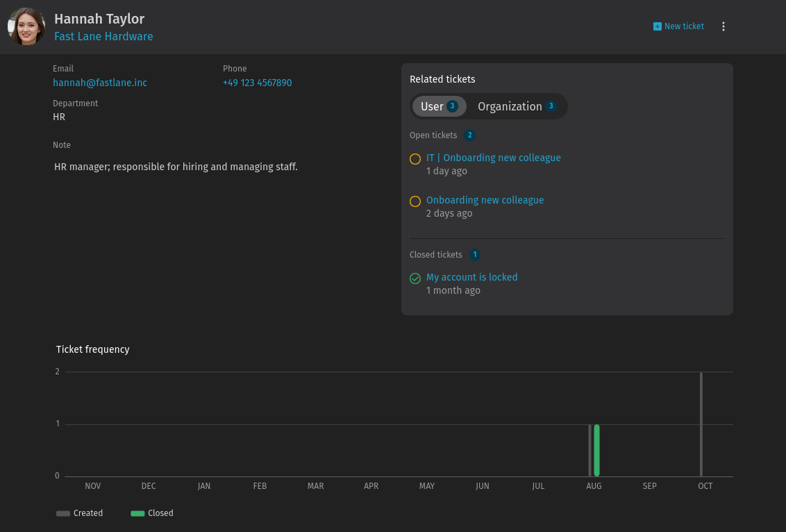Image resolution: width=786 pixels, height=532 pixels.
Task: Click the Related tickets heading
Action: [x=442, y=79]
